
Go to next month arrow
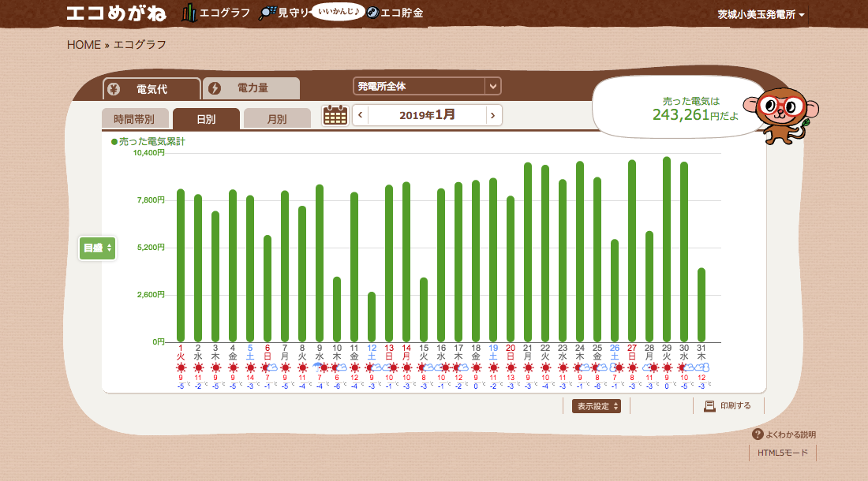[x=492, y=116]
